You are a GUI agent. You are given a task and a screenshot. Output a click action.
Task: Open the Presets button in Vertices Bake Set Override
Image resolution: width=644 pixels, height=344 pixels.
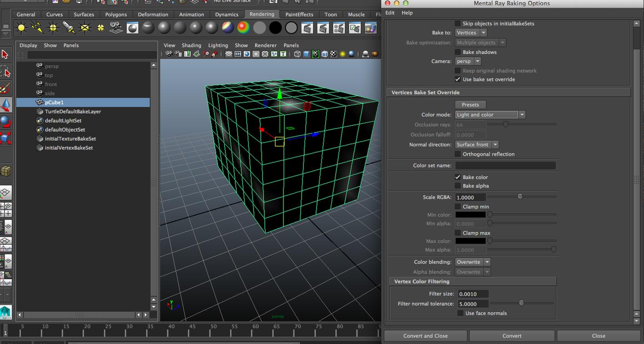coord(471,104)
